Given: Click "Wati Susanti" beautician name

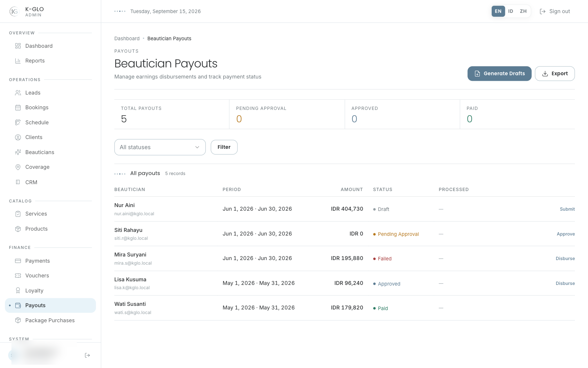Looking at the screenshot, I should 130,304.
